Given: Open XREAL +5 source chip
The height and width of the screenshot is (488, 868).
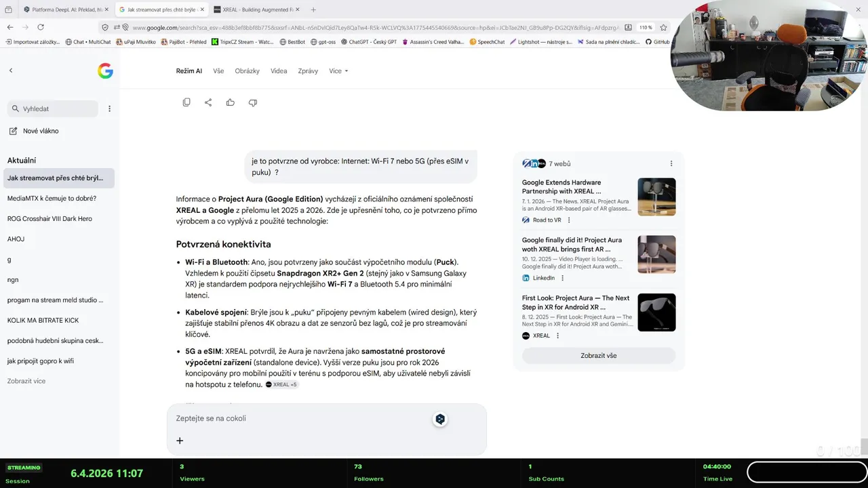Looking at the screenshot, I should (281, 384).
